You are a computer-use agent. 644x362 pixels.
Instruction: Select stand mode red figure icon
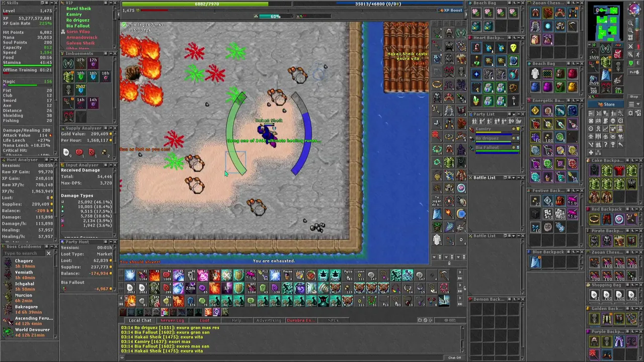click(x=637, y=46)
